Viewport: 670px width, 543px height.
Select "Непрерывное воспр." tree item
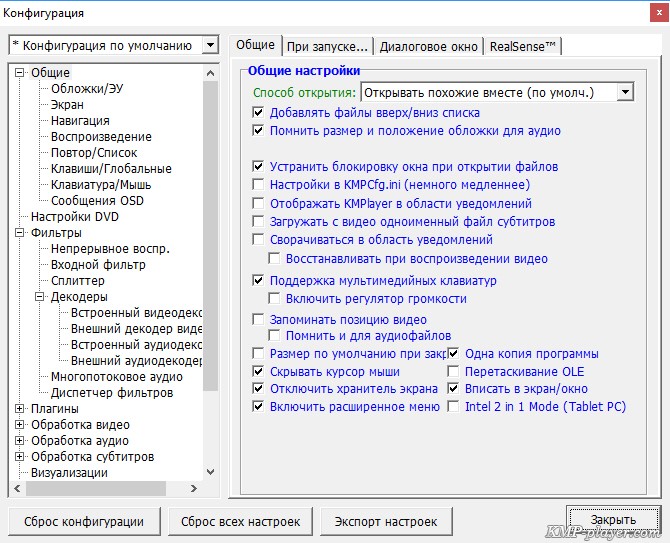110,249
